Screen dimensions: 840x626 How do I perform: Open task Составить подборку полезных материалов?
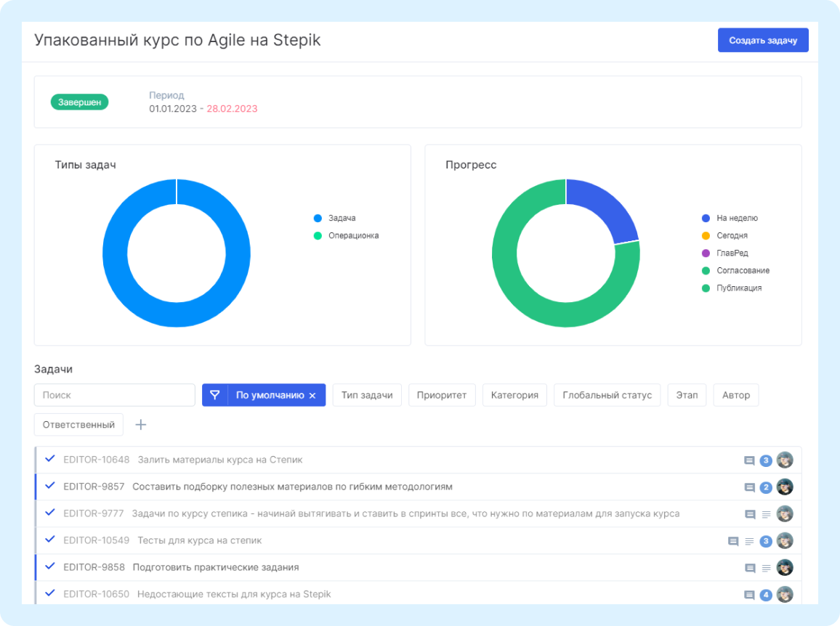pos(293,487)
